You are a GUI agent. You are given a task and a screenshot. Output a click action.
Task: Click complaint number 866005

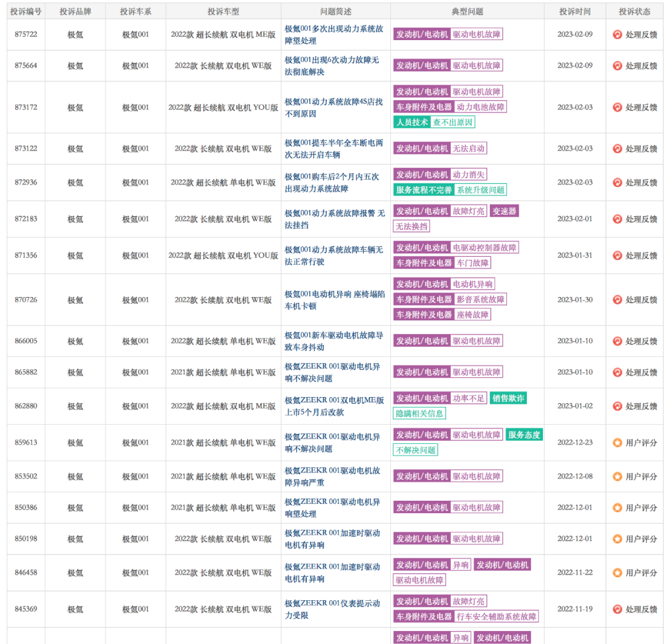point(26,341)
